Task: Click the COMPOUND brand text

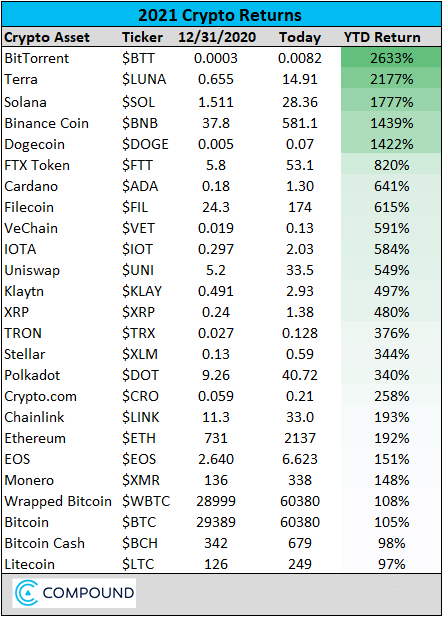Action: (x=88, y=593)
